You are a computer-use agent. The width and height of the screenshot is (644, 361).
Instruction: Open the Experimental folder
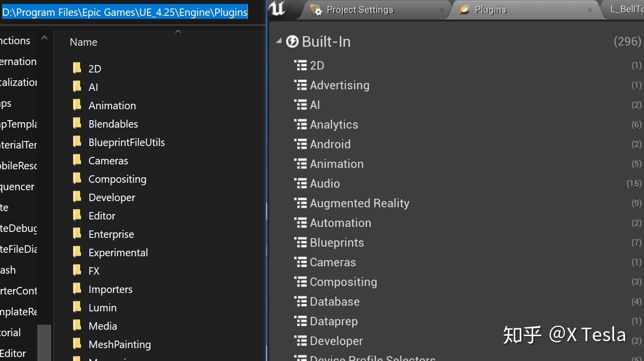click(118, 252)
